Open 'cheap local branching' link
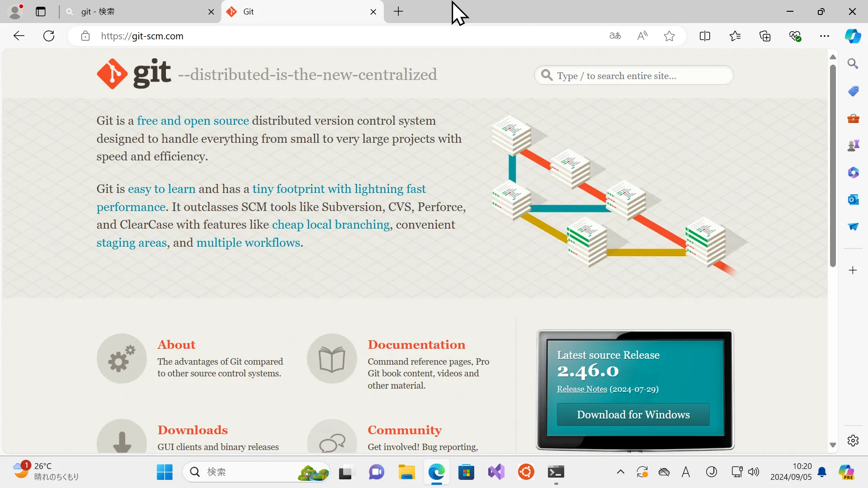The image size is (868, 488). [331, 225]
